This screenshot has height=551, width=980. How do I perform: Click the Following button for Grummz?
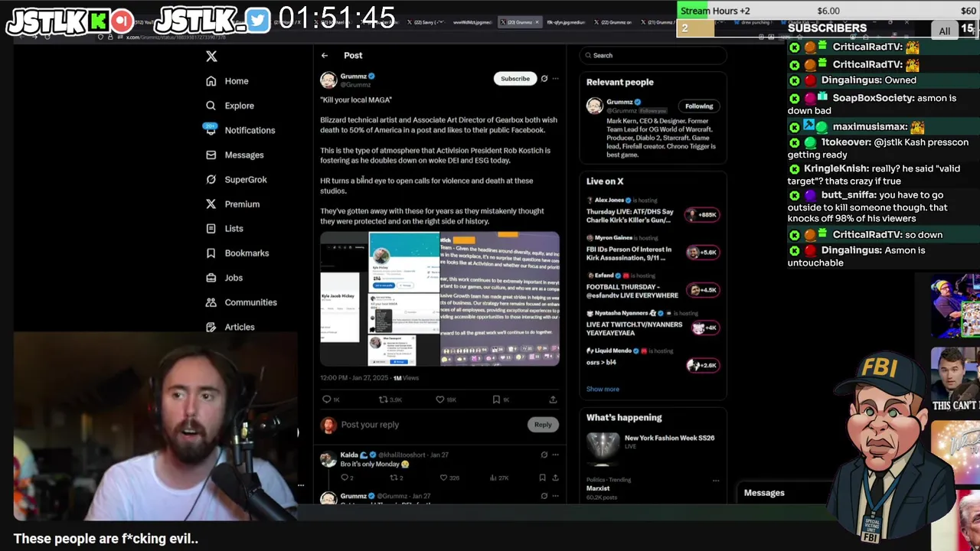click(x=699, y=106)
